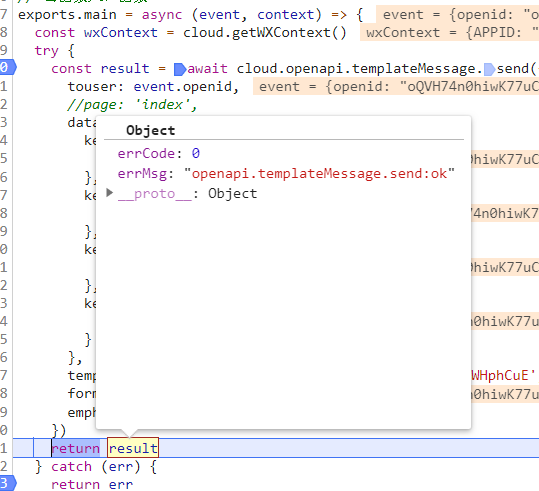Click the try keyword
539x491 pixels.
47,51
